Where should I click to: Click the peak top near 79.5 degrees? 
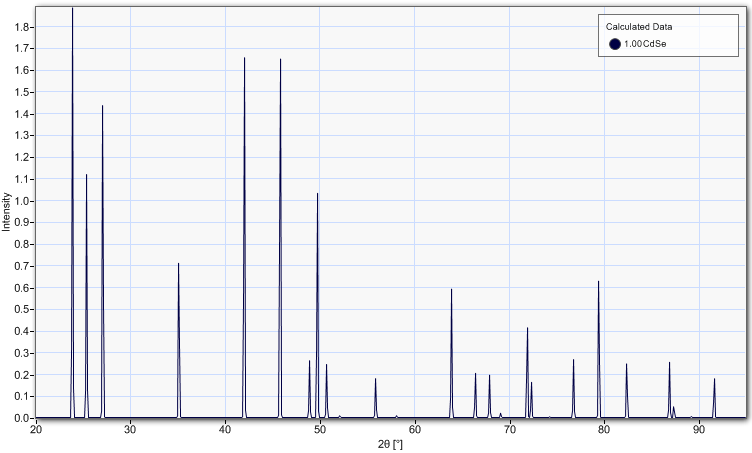click(598, 282)
